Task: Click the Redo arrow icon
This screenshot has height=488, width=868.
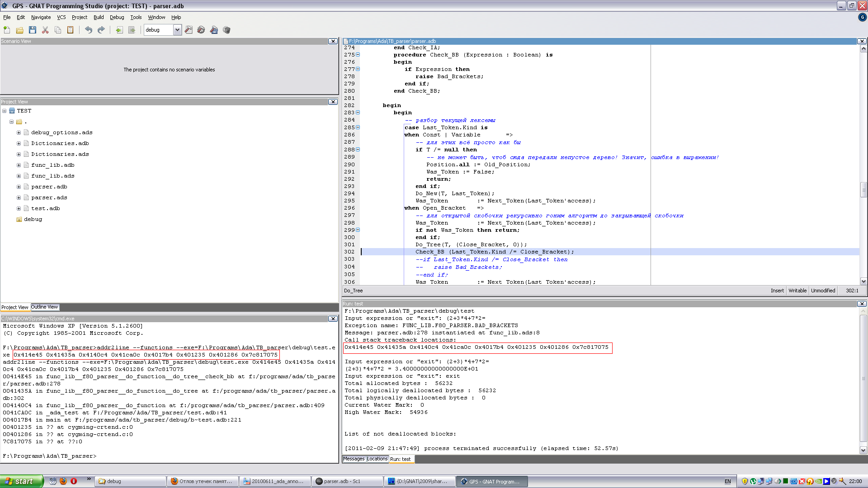Action: pos(101,30)
